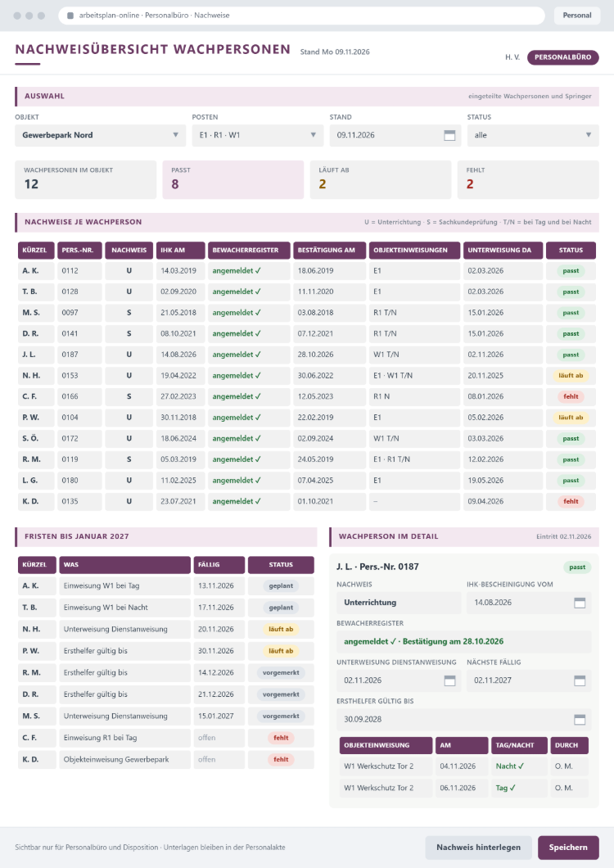The image size is (614, 868).
Task: Click the site icon in address bar
Action: (70, 16)
